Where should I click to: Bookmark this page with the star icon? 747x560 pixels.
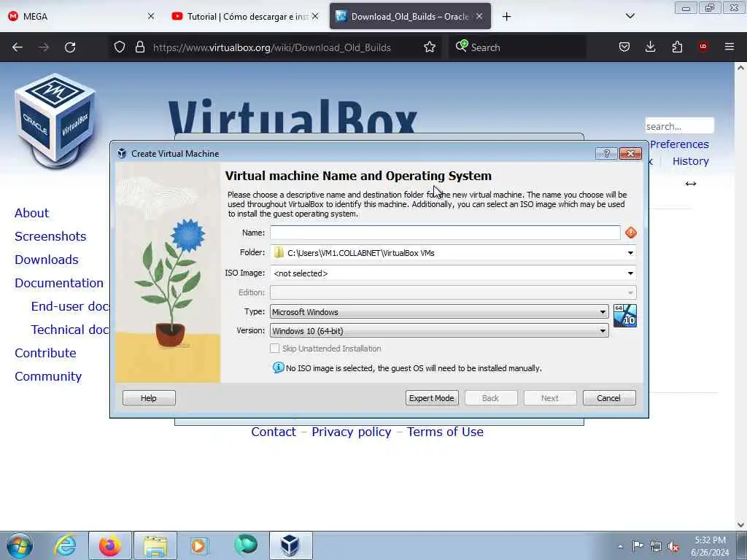430,47
